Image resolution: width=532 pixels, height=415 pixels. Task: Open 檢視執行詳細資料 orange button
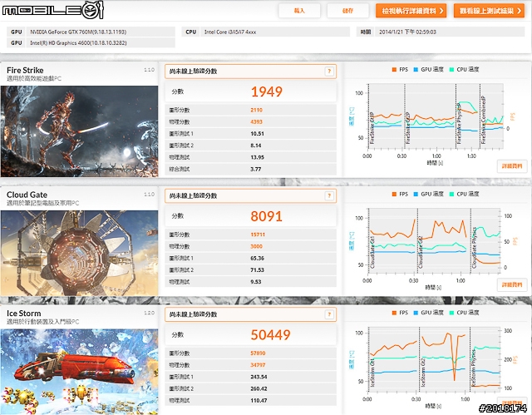411,11
